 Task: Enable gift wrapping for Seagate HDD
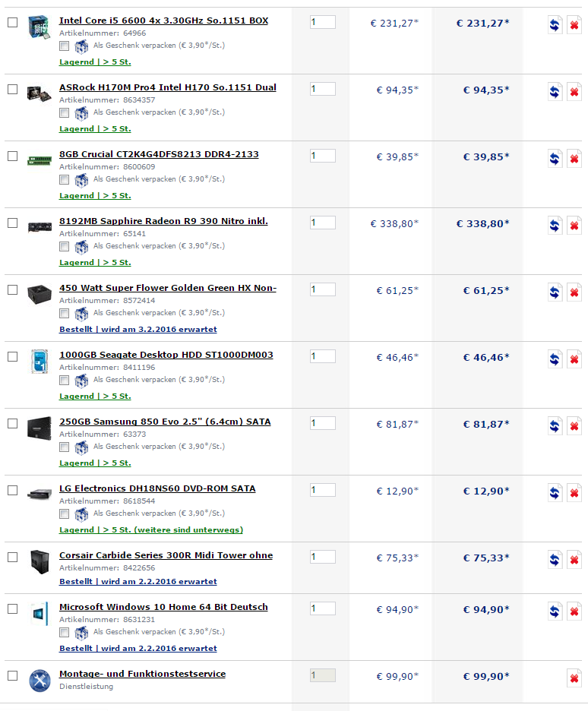65,380
